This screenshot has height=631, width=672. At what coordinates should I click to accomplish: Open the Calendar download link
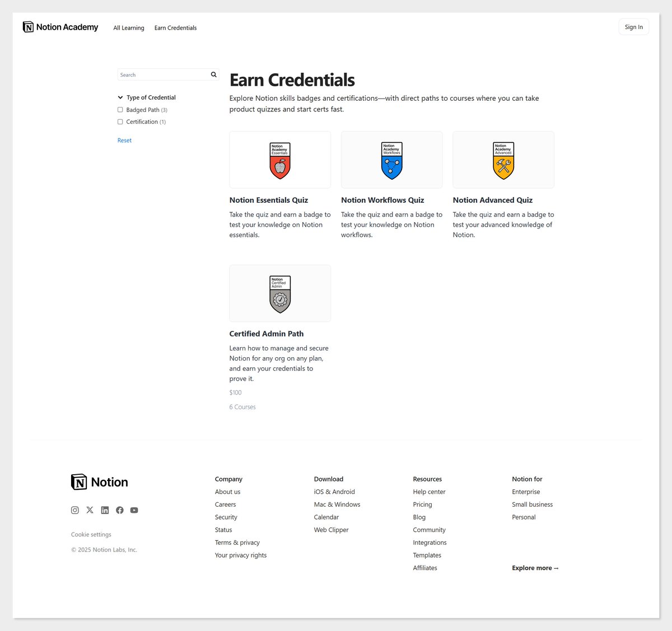(326, 517)
